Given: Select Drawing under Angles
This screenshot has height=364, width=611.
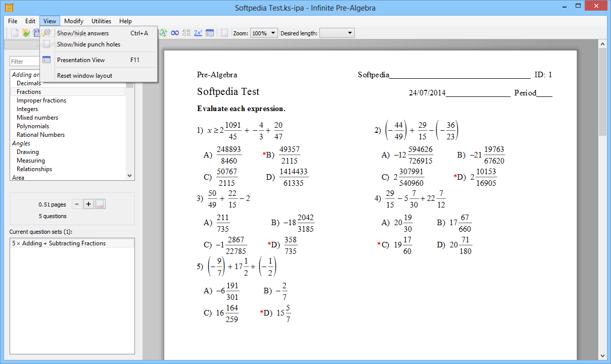Looking at the screenshot, I should click(x=28, y=152).
